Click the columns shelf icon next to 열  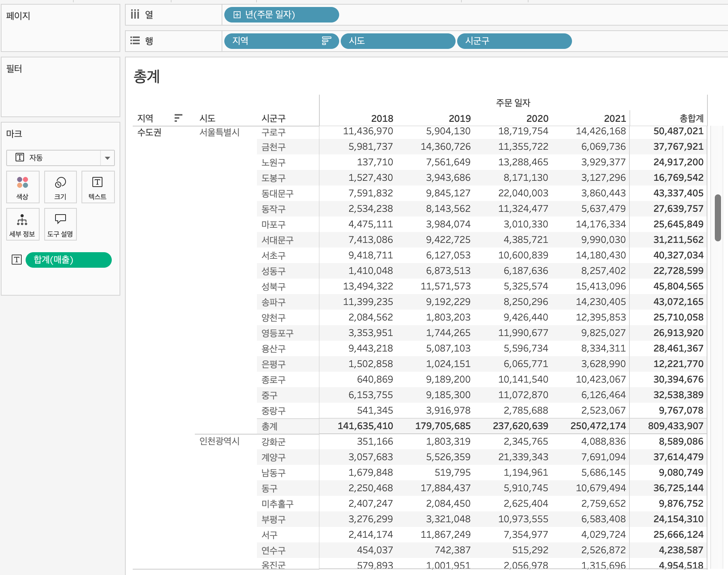coord(135,14)
